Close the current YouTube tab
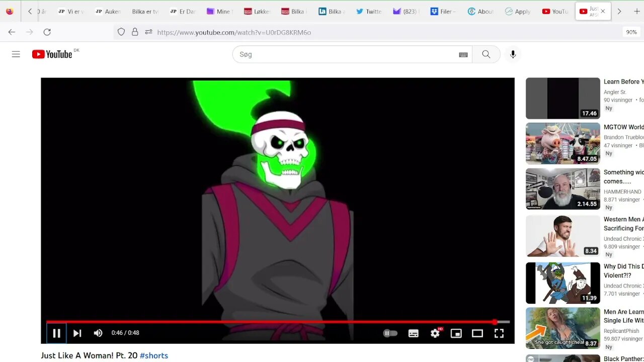 click(x=603, y=11)
